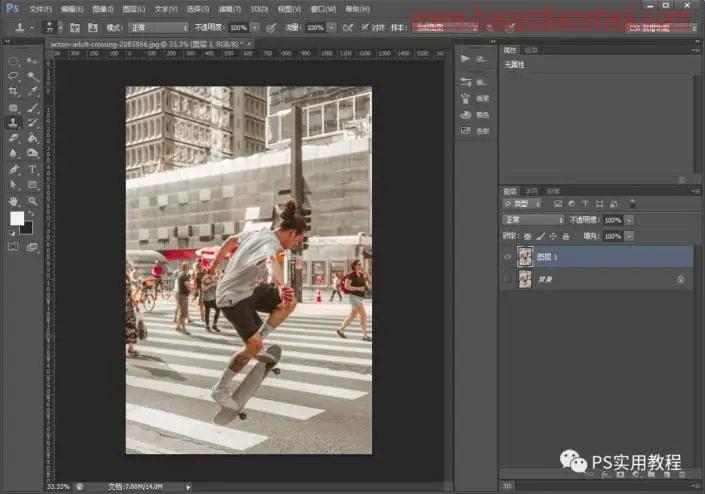Open the layer opacity slider arrow
Screen dimensions: 705x494
click(x=629, y=220)
